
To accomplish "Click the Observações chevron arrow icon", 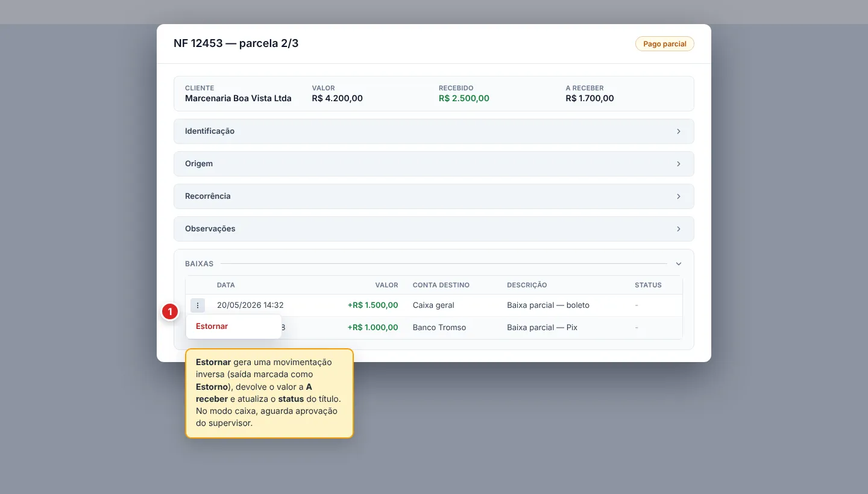I will [x=678, y=229].
